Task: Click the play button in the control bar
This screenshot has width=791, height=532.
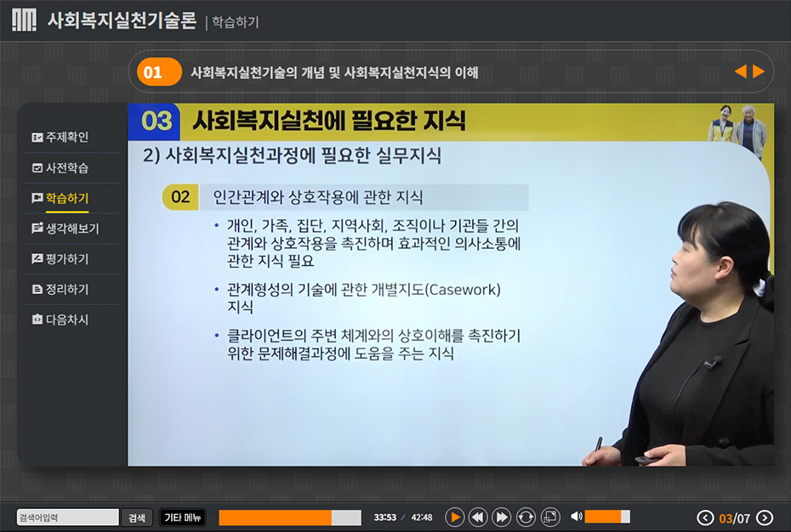Action: [x=455, y=517]
